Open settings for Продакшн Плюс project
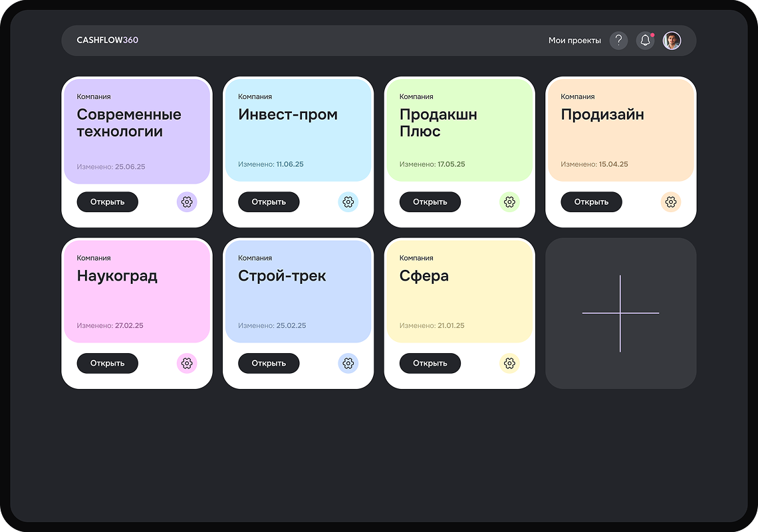Screen dimensions: 758x532 [x=509, y=201]
